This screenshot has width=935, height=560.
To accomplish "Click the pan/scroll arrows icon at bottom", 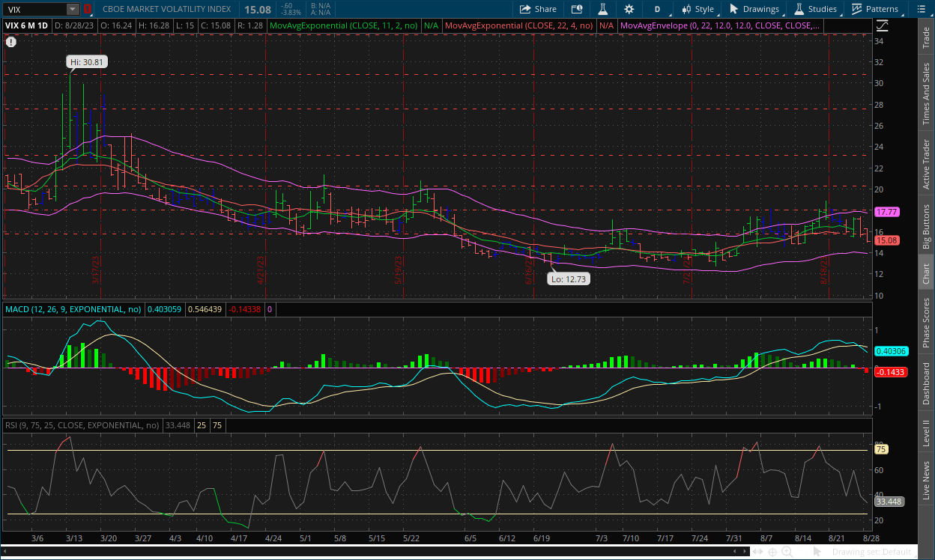I will click(x=757, y=552).
